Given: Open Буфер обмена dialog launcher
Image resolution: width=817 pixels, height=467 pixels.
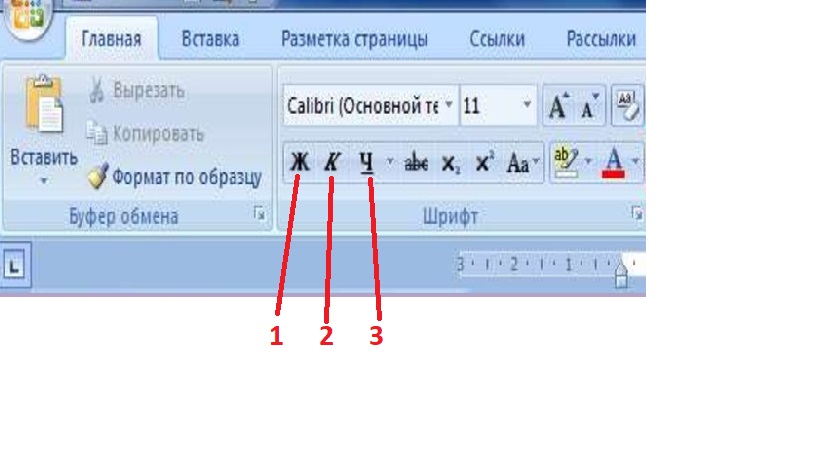Looking at the screenshot, I should tap(259, 214).
